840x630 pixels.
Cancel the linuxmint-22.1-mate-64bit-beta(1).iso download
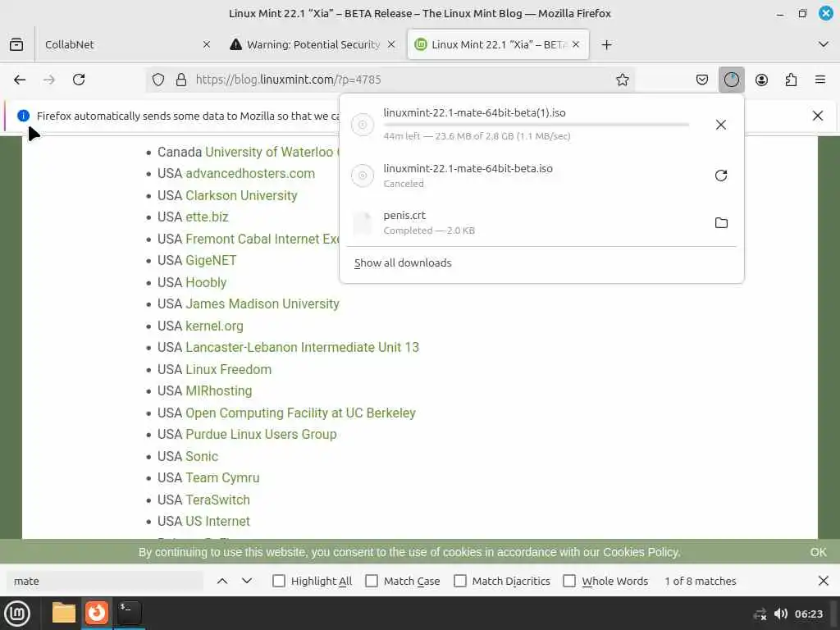[721, 125]
